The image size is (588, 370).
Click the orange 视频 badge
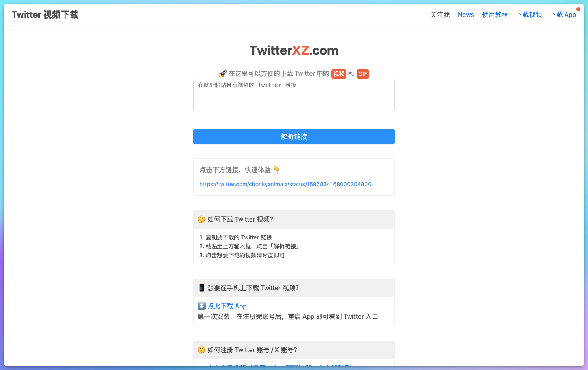tap(339, 74)
